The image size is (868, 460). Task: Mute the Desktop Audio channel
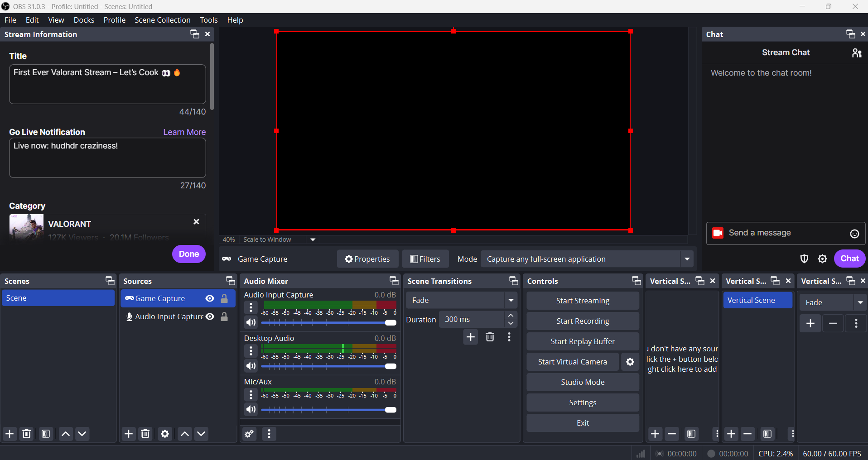[251, 366]
